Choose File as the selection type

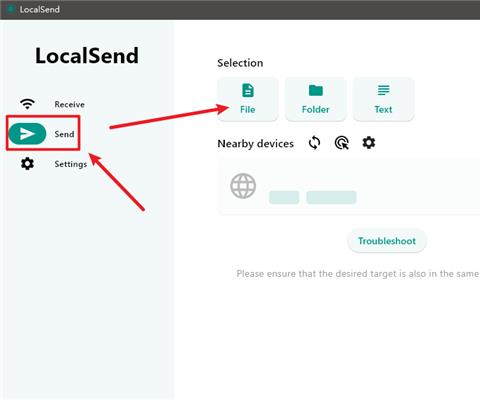pos(248,99)
